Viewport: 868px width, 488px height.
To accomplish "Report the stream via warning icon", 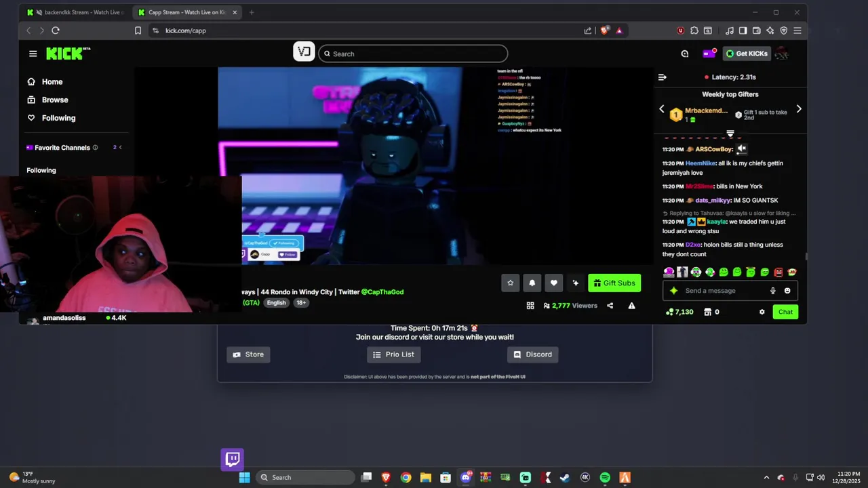I will point(631,306).
